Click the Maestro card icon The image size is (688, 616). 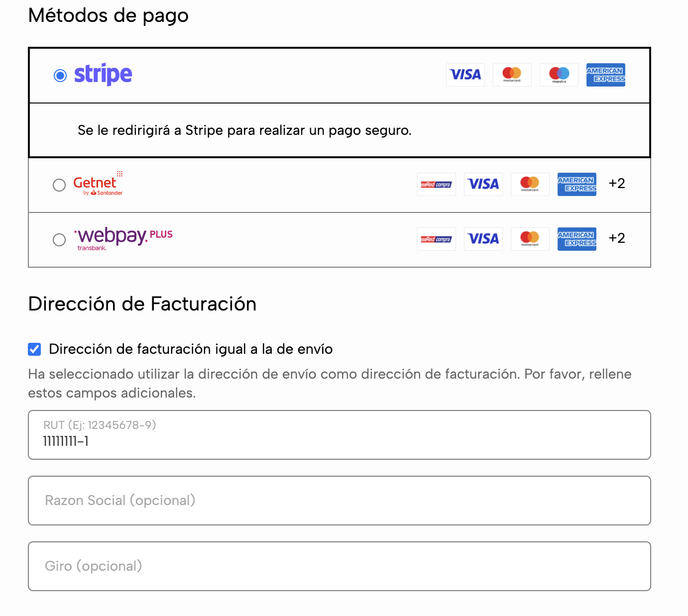[x=559, y=75]
